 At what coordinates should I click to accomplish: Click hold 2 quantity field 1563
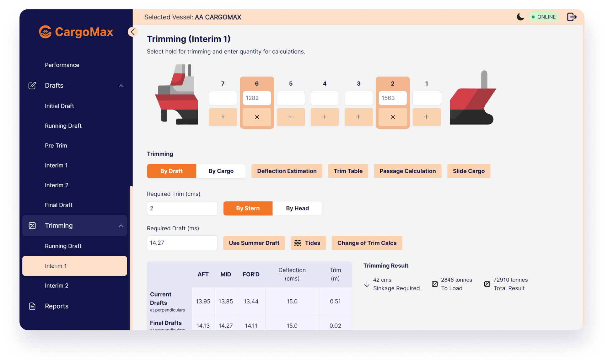393,98
